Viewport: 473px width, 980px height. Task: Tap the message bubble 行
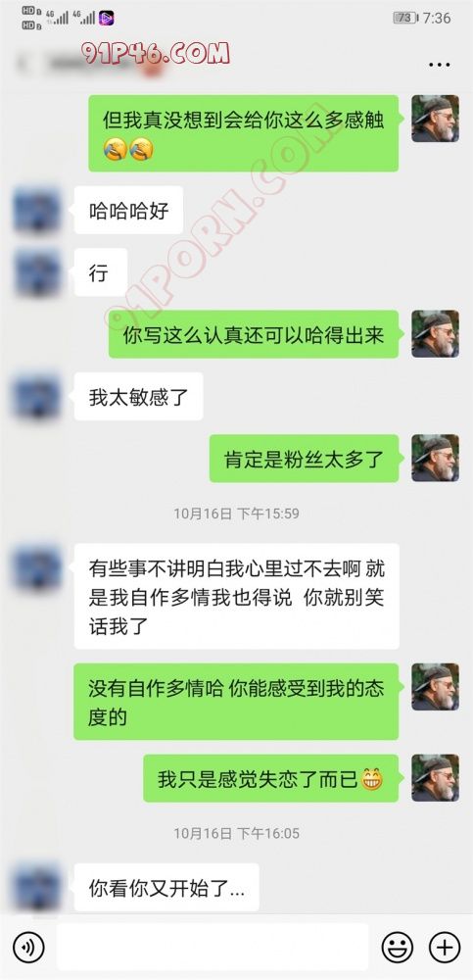(101, 272)
